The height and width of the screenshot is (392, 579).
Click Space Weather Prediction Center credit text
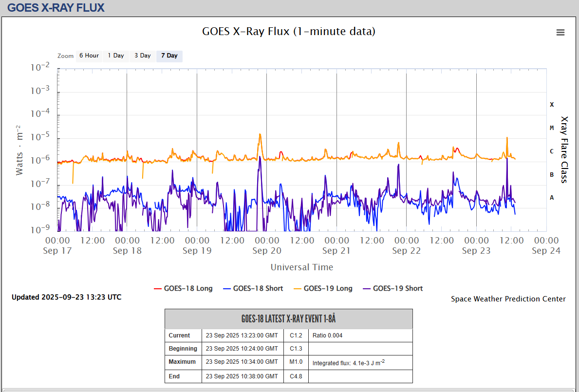click(508, 299)
